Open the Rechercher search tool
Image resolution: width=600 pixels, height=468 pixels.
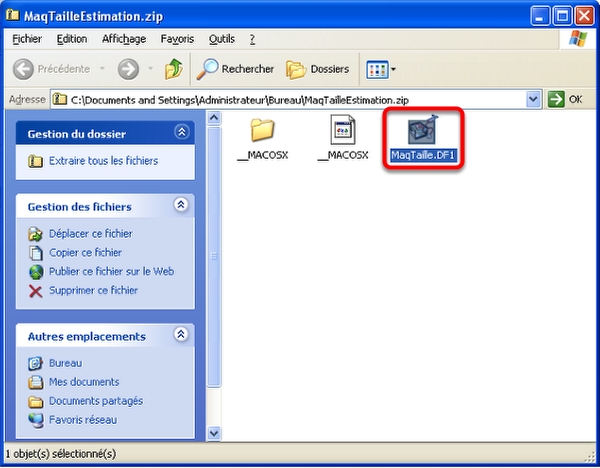(x=235, y=69)
